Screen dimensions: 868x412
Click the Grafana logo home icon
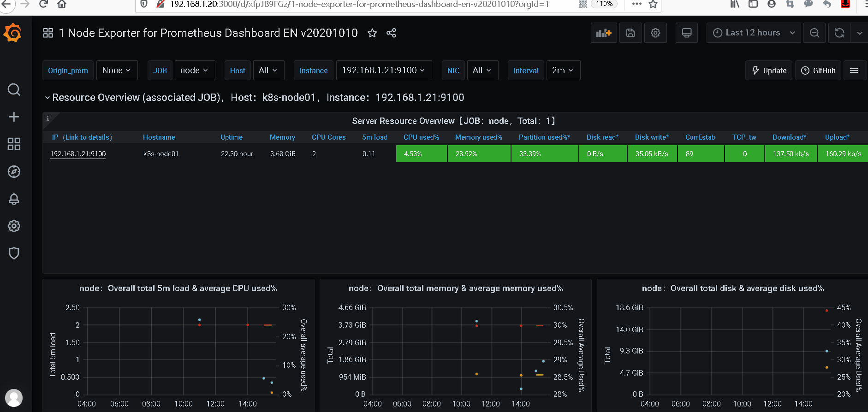tap(13, 33)
